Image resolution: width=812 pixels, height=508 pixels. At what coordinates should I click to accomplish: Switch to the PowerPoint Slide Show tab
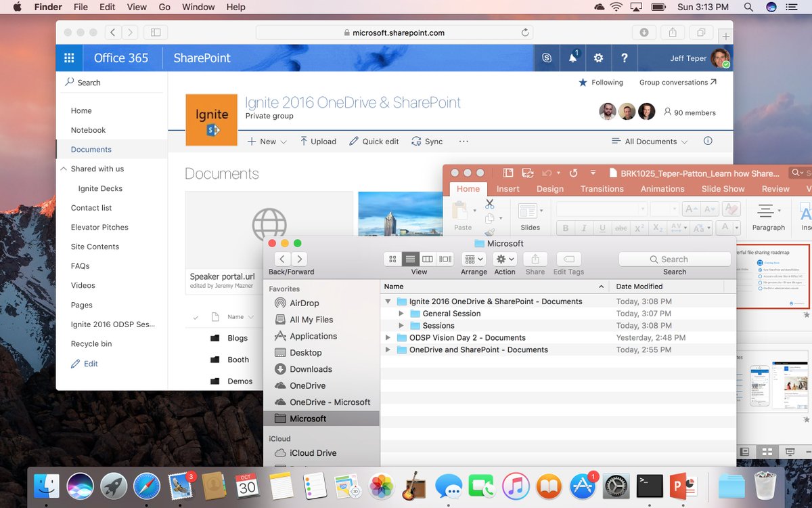(723, 189)
